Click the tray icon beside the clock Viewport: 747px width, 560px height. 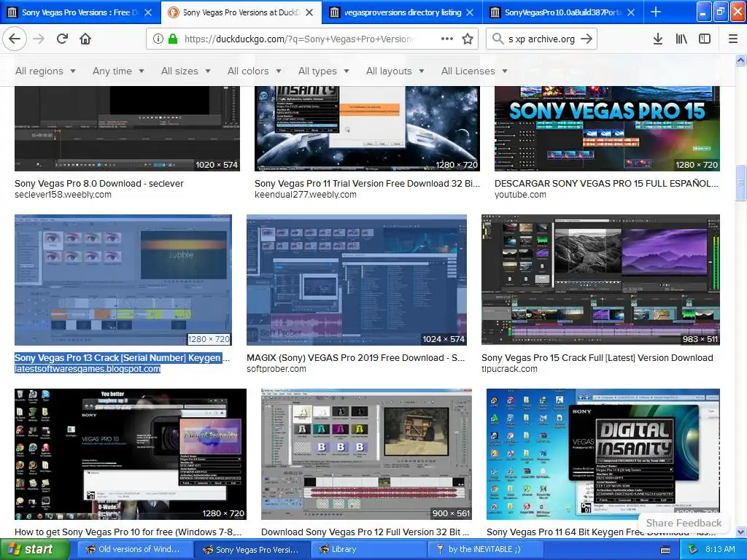click(x=693, y=550)
